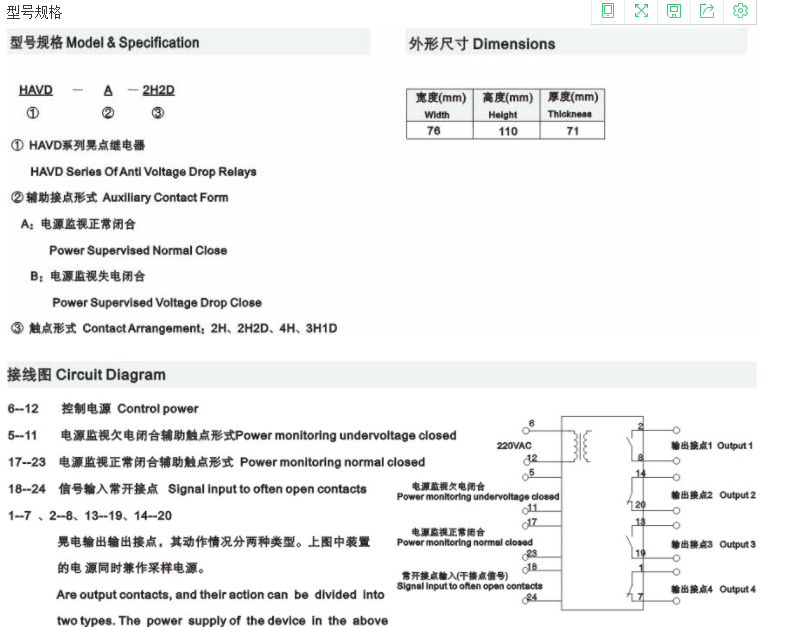Viewport: 797px width, 627px height.
Task: Click the underlined 'HAVD' model code
Action: pyautogui.click(x=36, y=90)
